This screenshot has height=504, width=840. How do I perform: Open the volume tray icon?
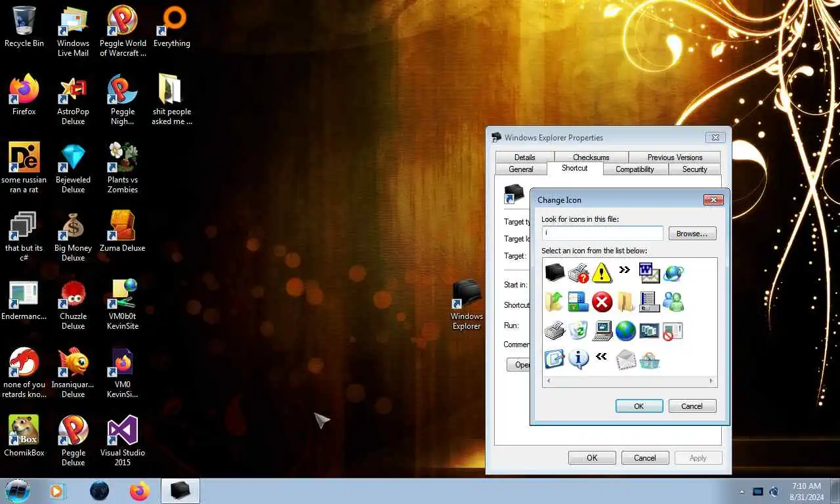click(774, 492)
